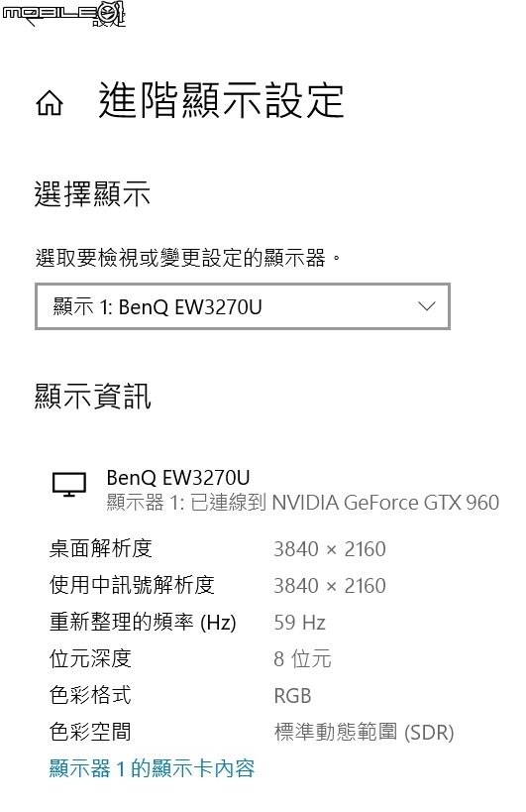Screen dimensions: 526x812
Task: Open the 顯示 1: BenQ EW3270U combo box
Action: (243, 306)
